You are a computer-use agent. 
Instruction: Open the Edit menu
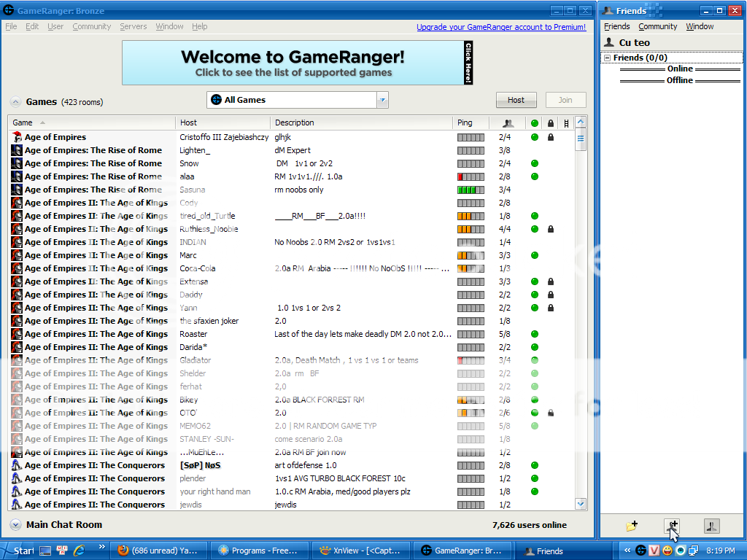[32, 26]
